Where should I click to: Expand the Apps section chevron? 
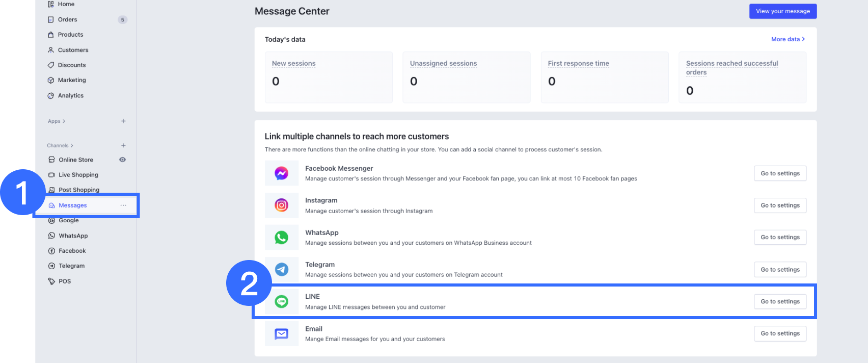pyautogui.click(x=64, y=121)
